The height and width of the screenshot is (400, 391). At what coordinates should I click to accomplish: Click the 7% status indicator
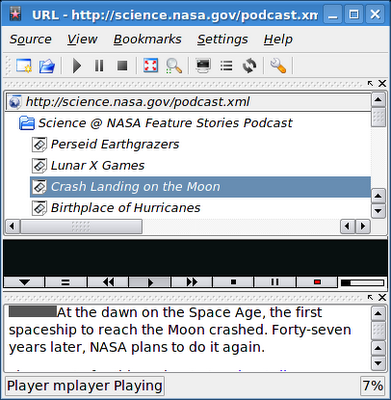[x=373, y=386]
